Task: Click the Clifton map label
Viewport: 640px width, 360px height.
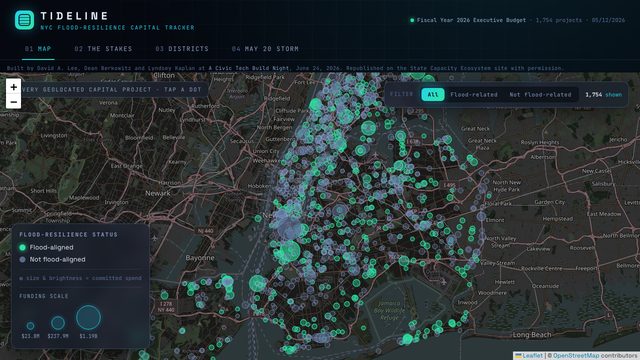Action: (164, 76)
